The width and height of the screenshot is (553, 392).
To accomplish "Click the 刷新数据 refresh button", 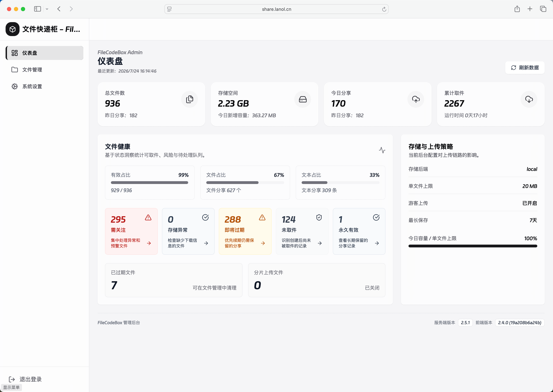I will click(525, 68).
